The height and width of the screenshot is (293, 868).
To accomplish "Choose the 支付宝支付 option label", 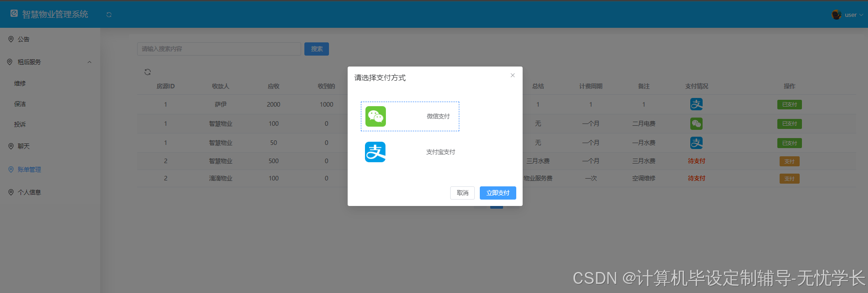I will tap(441, 152).
